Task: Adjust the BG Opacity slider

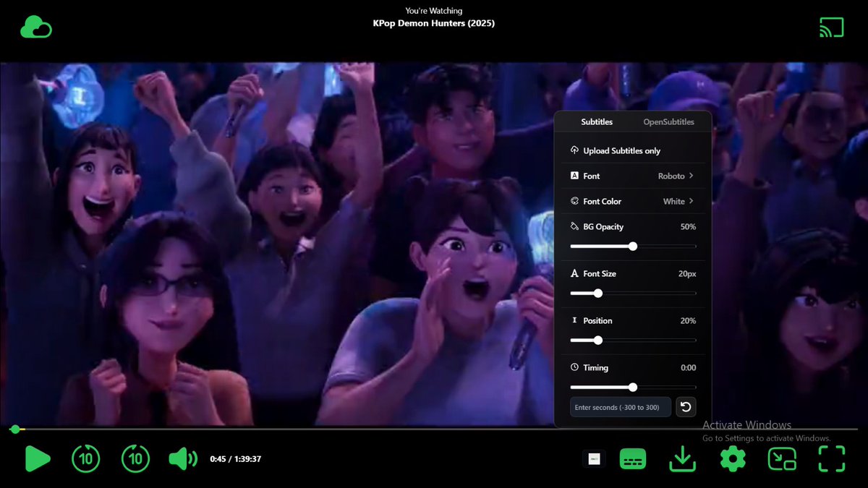Action: [633, 247]
